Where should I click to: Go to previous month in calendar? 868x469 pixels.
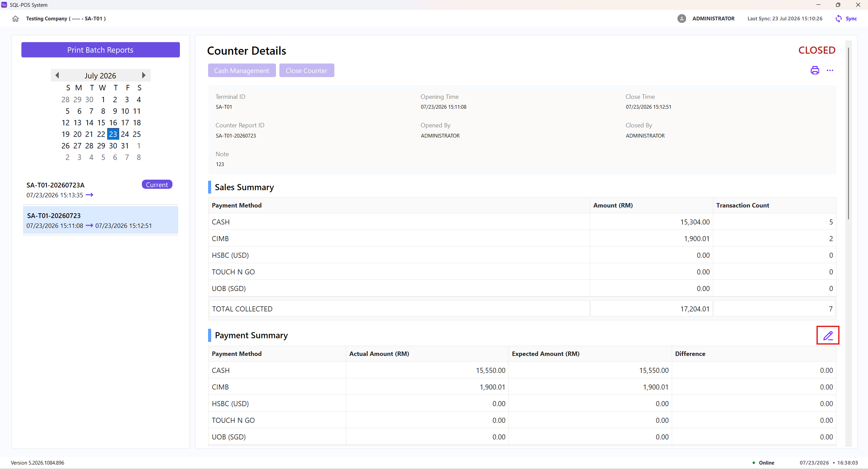(x=57, y=75)
